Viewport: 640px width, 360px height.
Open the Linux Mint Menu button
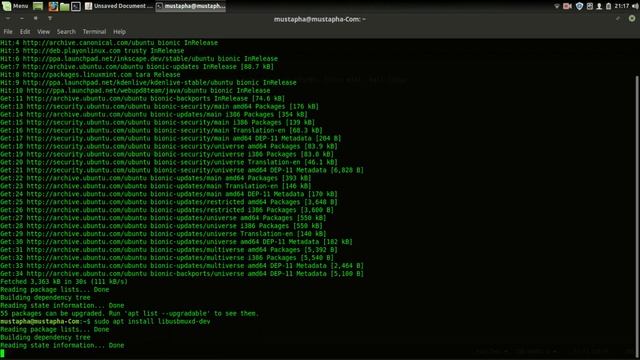tap(15, 6)
